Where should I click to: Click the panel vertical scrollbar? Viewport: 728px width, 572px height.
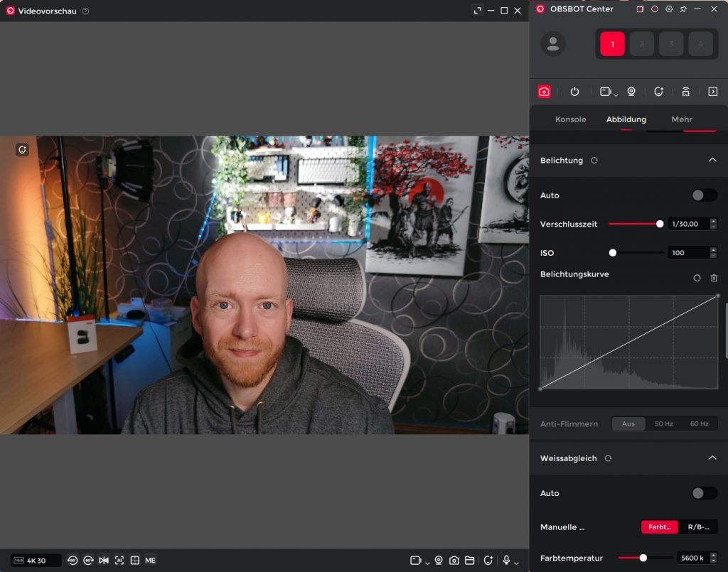(727, 330)
